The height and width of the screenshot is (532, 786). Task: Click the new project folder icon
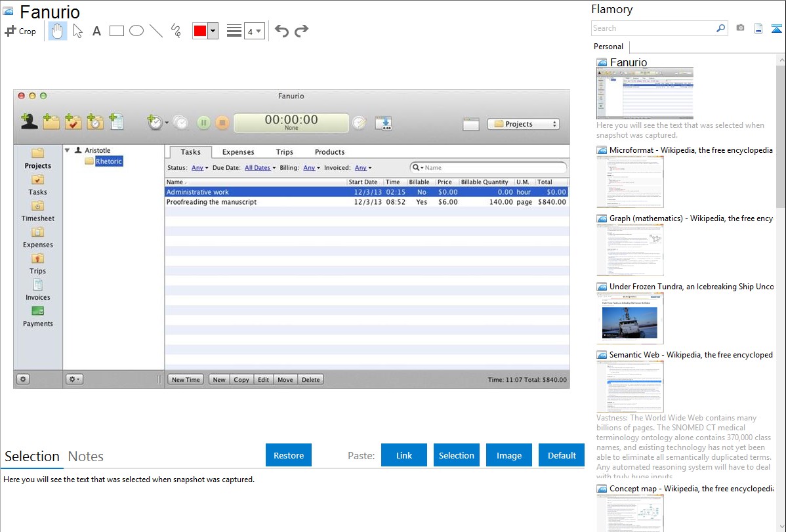click(x=51, y=122)
